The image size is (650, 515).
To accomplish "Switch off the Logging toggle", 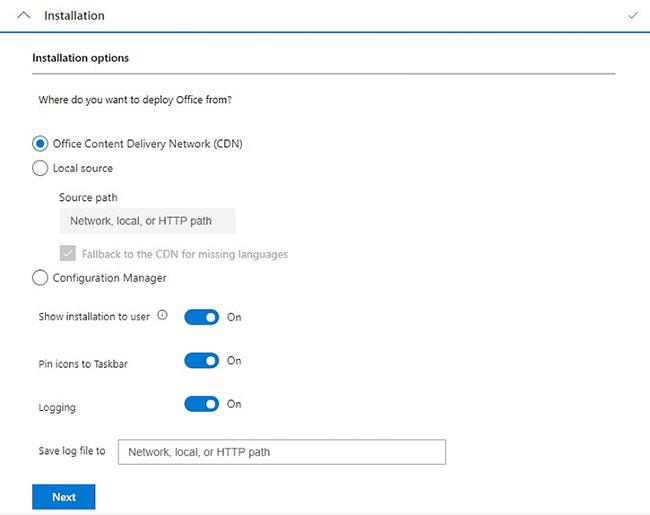I will tap(201, 404).
